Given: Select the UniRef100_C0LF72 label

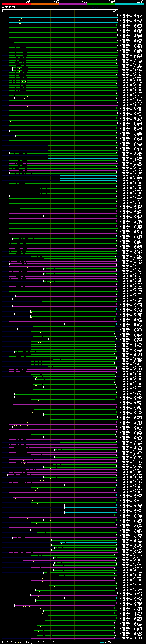Looking at the screenshot, I should tap(131, 143).
